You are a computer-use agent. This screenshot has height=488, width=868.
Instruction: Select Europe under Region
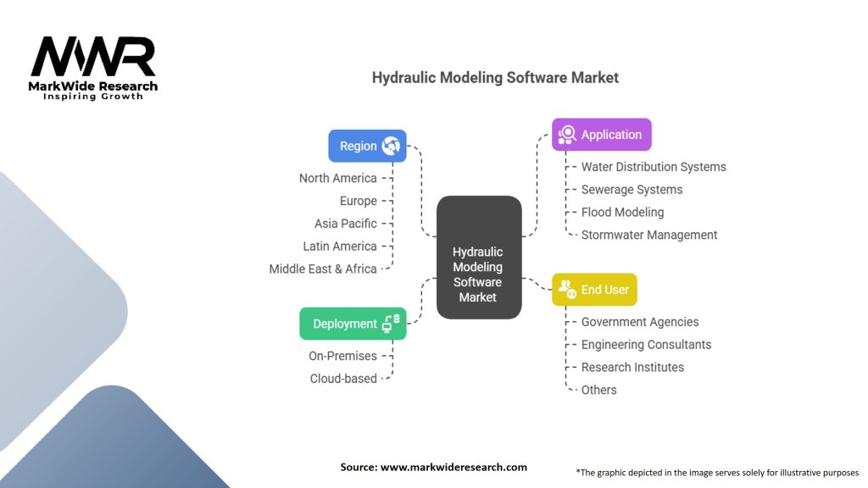[359, 201]
